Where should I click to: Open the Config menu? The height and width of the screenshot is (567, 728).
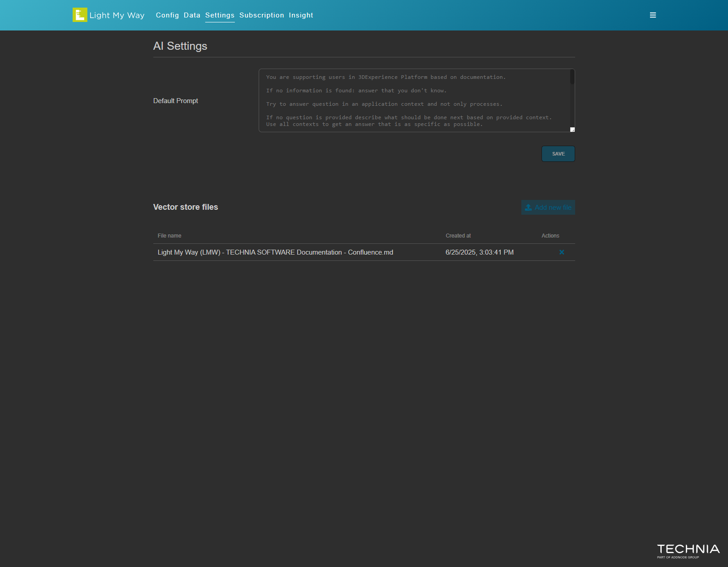(x=167, y=15)
